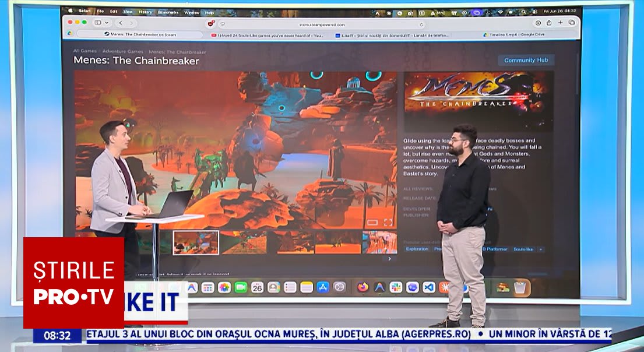Open the File menu
Viewport: 644px width, 352px height.
(x=100, y=12)
